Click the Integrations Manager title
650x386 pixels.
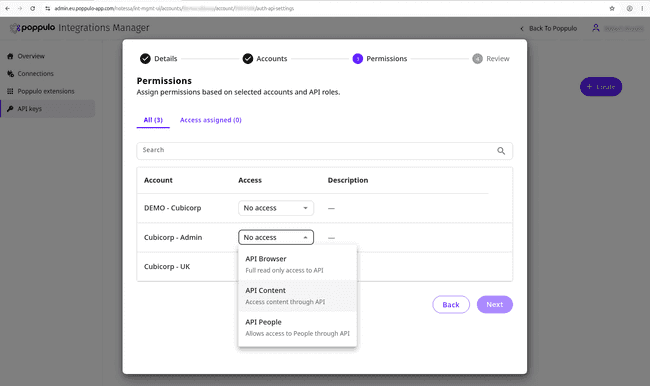click(x=104, y=28)
